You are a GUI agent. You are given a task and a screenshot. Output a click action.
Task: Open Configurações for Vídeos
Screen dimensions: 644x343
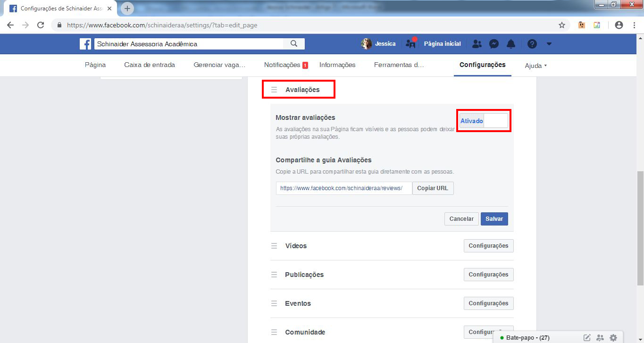tap(488, 246)
